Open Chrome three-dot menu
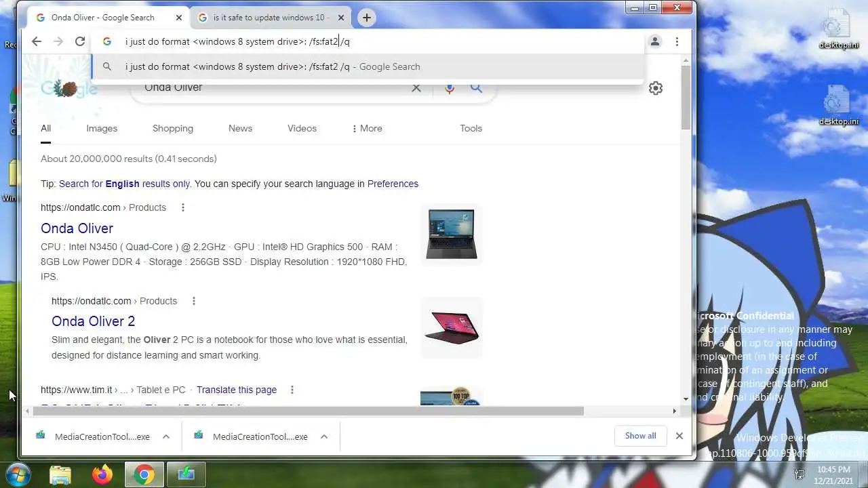The image size is (868, 488). 677,41
